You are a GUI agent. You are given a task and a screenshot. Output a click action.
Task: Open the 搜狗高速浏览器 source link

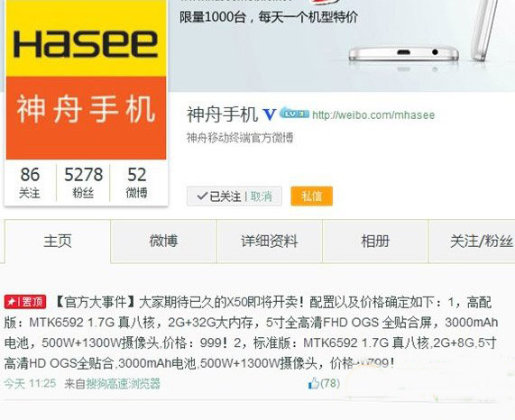pyautogui.click(x=123, y=384)
